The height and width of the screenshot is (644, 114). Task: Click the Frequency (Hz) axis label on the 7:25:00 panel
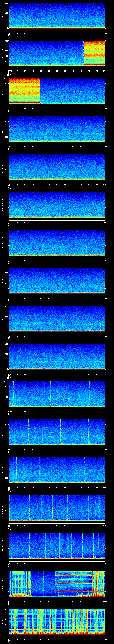tap(3, 16)
